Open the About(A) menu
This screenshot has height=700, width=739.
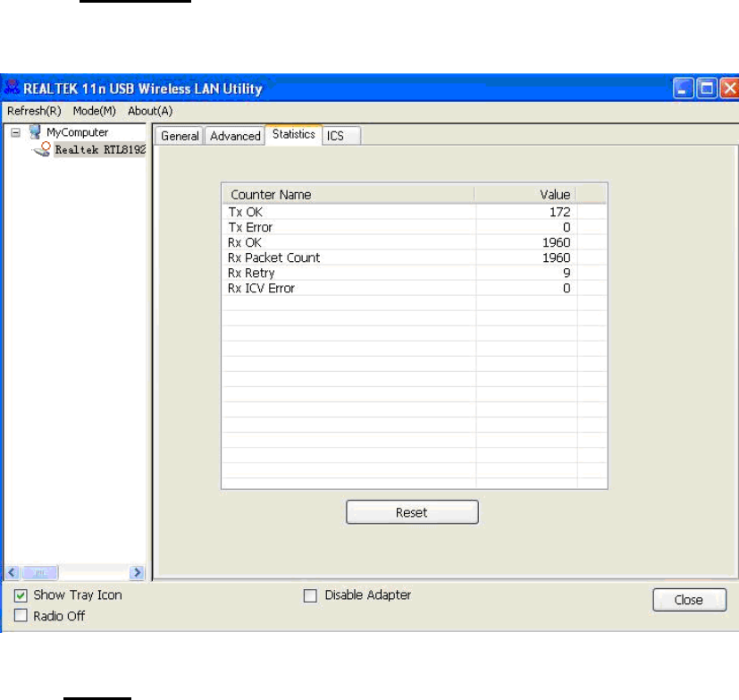150,111
